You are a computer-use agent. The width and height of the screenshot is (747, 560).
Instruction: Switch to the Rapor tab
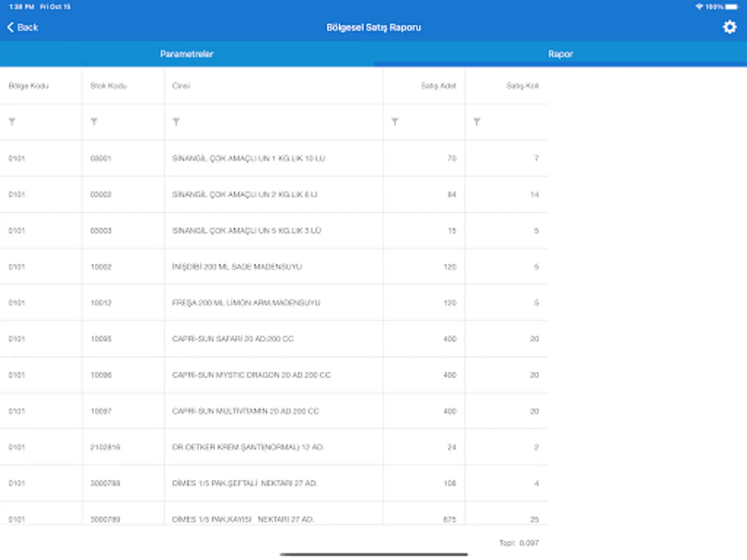[x=560, y=54]
